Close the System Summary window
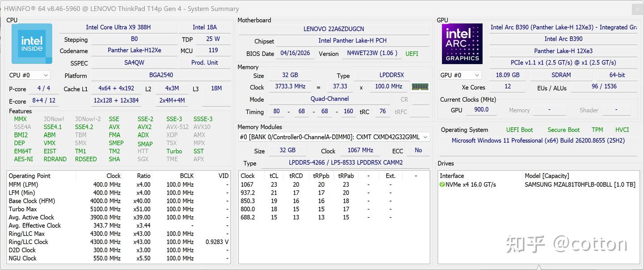This screenshot has width=644, height=270. (x=637, y=9)
